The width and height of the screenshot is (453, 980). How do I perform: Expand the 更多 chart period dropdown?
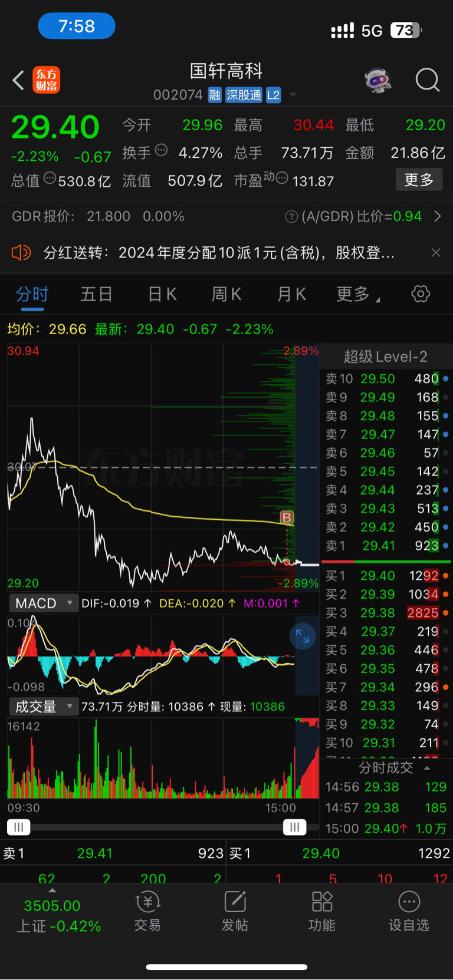click(357, 294)
